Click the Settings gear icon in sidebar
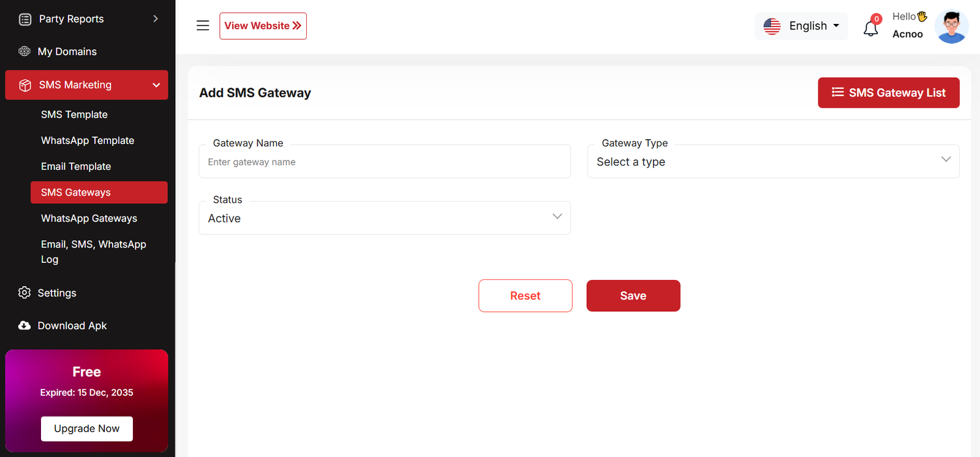 tap(24, 293)
